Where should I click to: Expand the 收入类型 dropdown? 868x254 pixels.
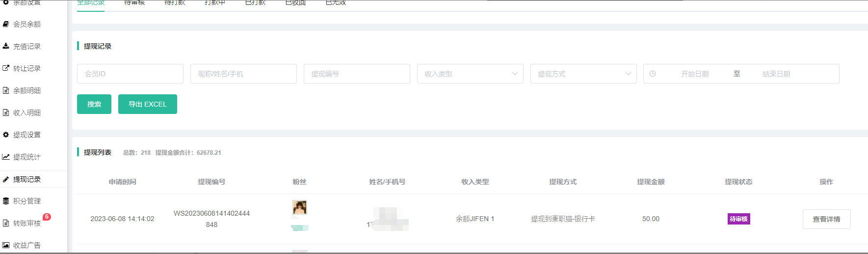click(470, 74)
